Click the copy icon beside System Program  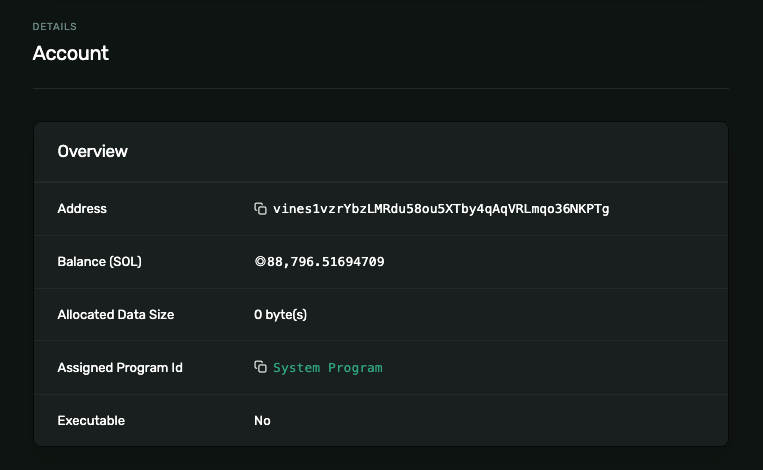pyautogui.click(x=260, y=367)
